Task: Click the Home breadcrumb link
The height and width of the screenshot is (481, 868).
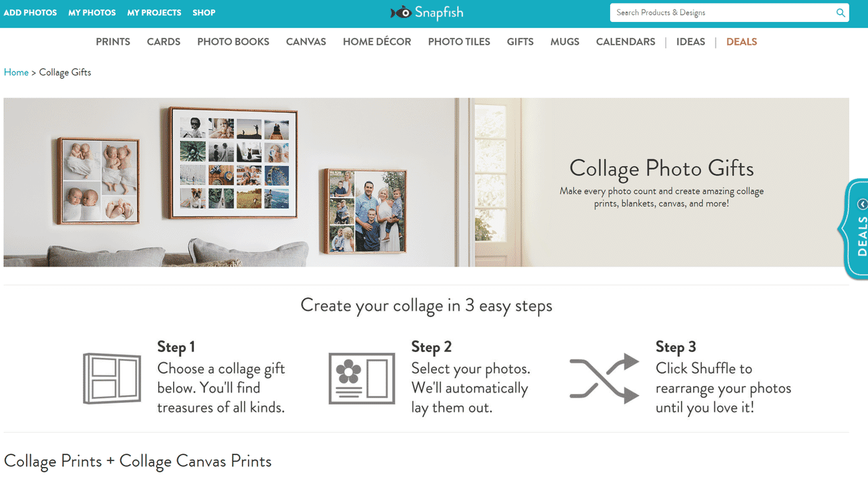Action: 16,72
